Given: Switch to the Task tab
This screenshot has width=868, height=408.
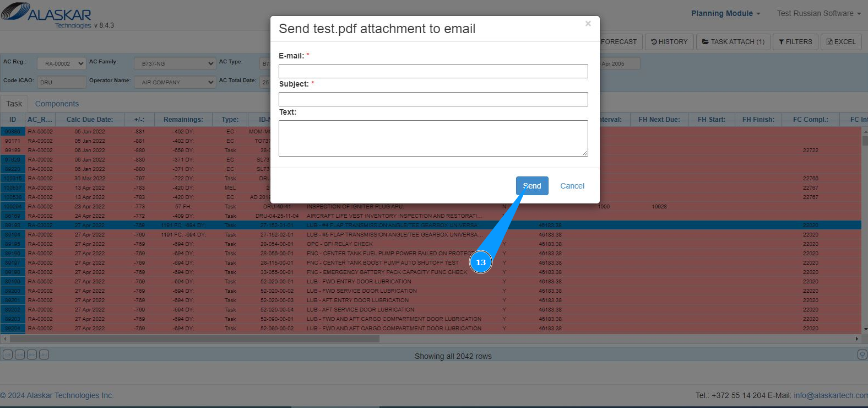Looking at the screenshot, I should pyautogui.click(x=14, y=104).
